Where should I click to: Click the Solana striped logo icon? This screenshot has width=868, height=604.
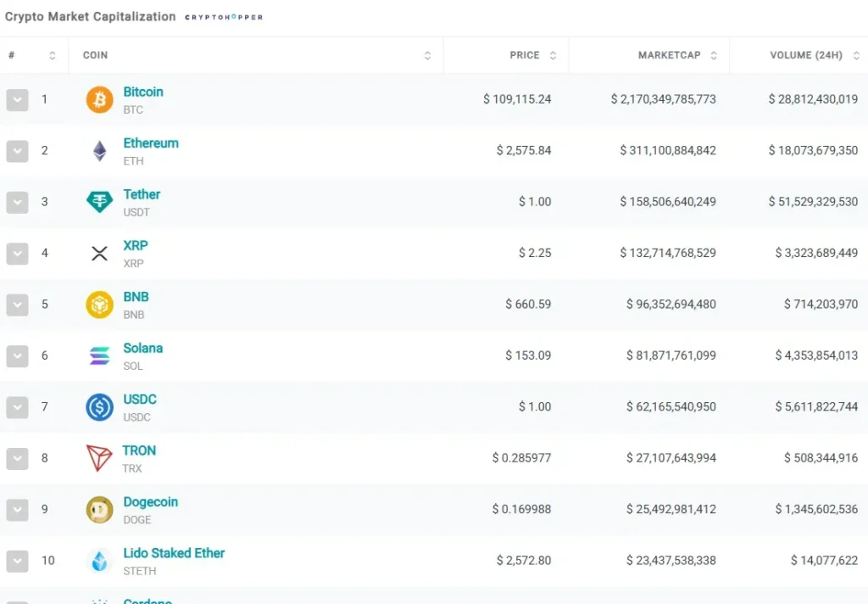pos(99,356)
